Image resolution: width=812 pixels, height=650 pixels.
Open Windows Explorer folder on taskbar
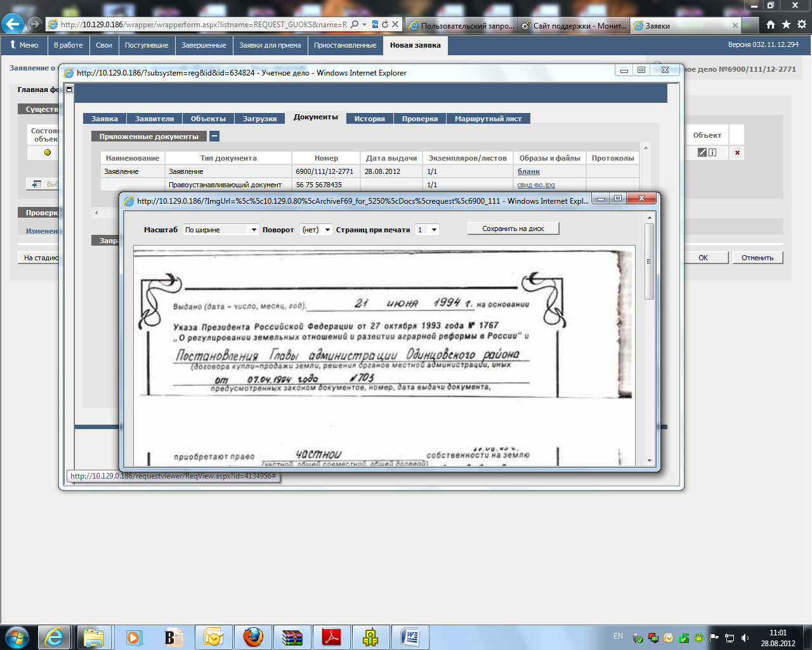coord(94,637)
